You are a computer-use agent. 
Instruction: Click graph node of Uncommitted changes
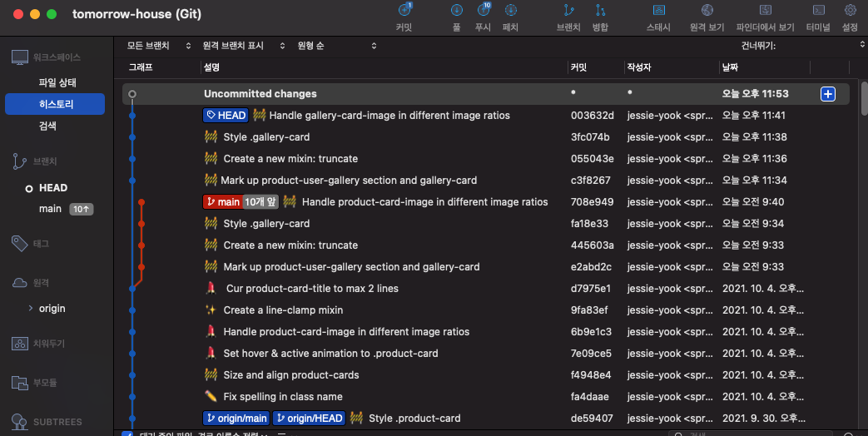coord(132,94)
